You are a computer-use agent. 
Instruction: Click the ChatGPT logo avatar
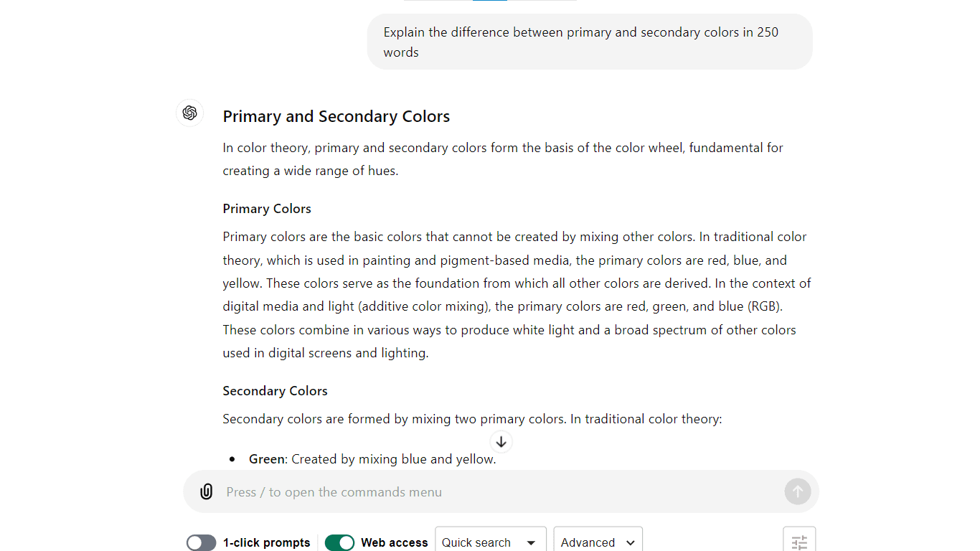click(190, 113)
